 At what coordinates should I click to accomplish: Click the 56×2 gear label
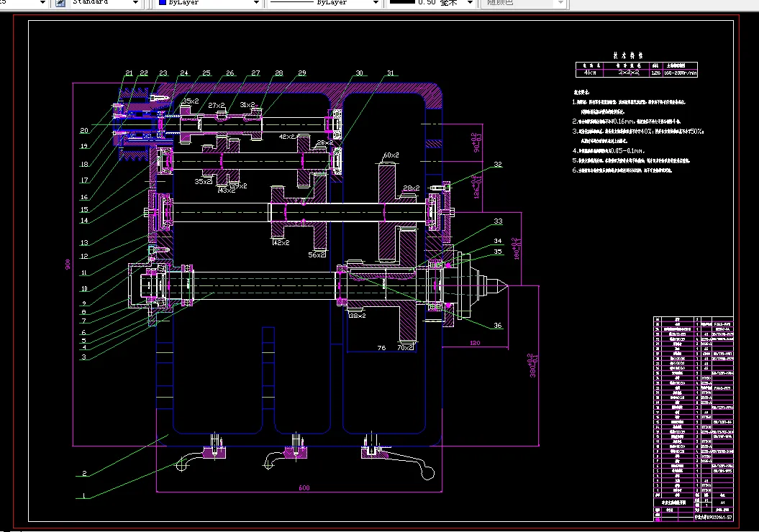pos(317,254)
